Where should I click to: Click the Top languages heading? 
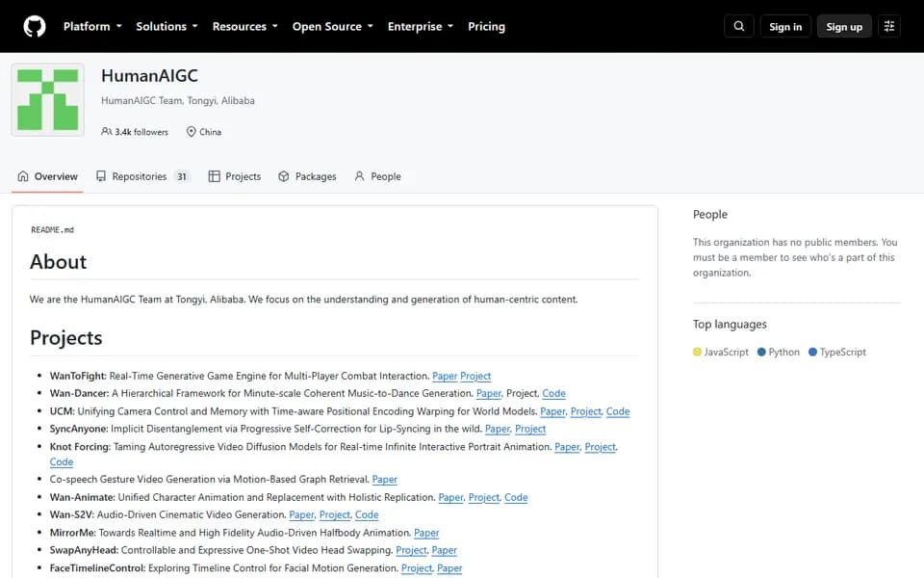[x=730, y=325]
